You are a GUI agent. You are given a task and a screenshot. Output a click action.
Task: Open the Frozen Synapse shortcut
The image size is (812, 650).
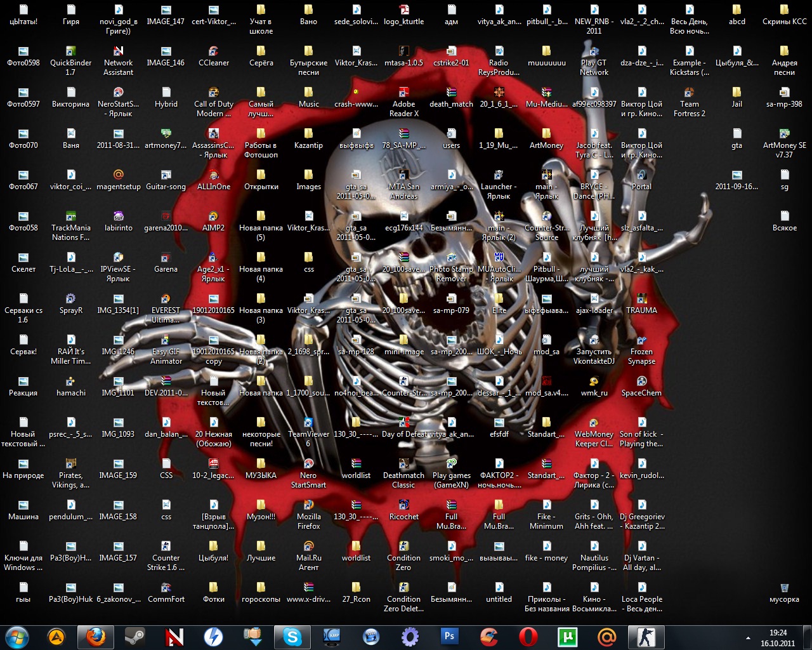642,350
